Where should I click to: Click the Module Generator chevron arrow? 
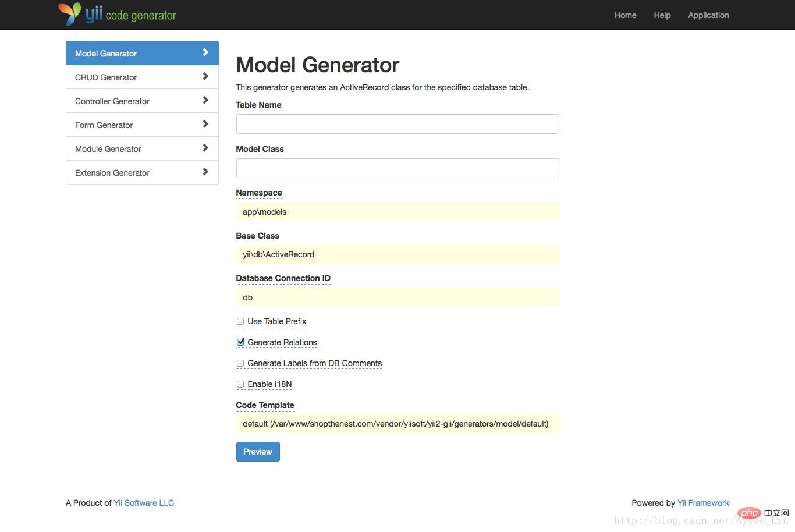pos(205,148)
